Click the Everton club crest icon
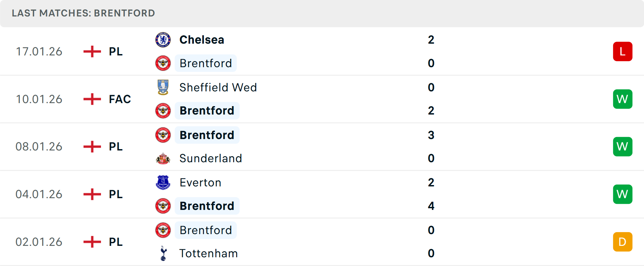644x266 pixels. (x=163, y=182)
